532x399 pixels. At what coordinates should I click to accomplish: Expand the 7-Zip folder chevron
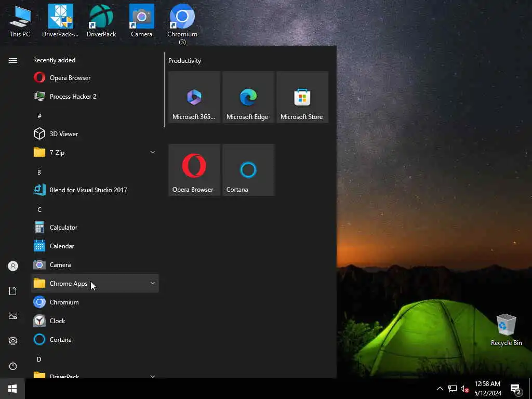pyautogui.click(x=153, y=152)
